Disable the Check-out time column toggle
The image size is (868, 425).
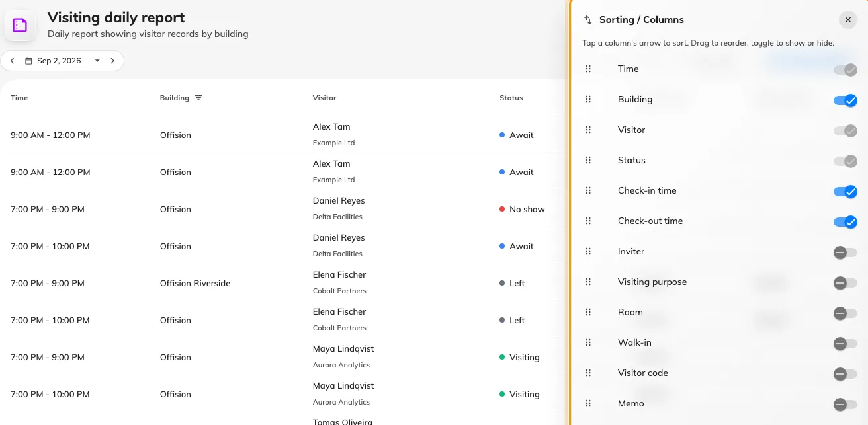pos(846,221)
